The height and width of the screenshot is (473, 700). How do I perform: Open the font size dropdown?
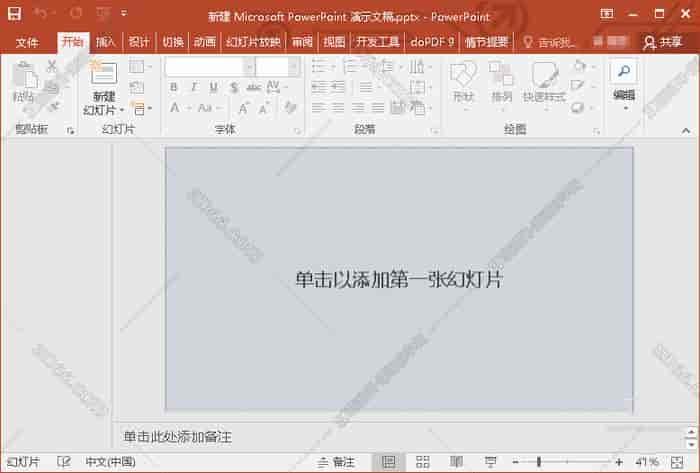click(x=292, y=67)
